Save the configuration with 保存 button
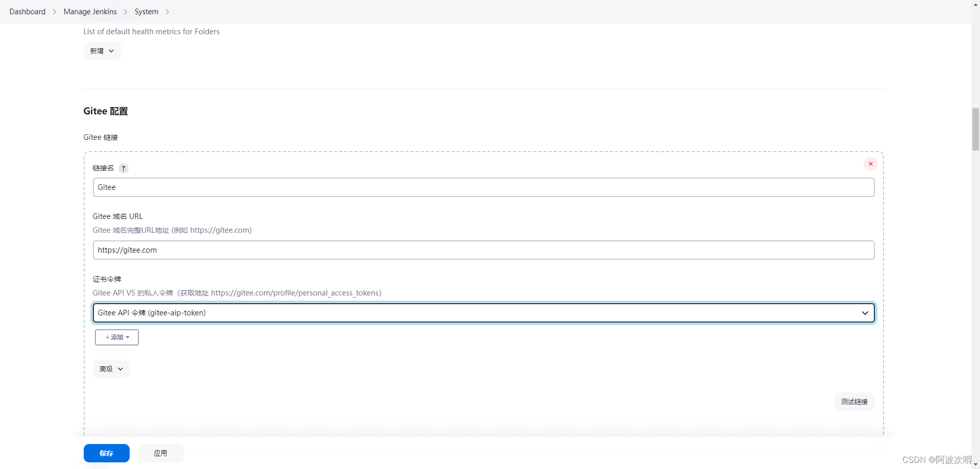This screenshot has width=980, height=469. coord(106,453)
